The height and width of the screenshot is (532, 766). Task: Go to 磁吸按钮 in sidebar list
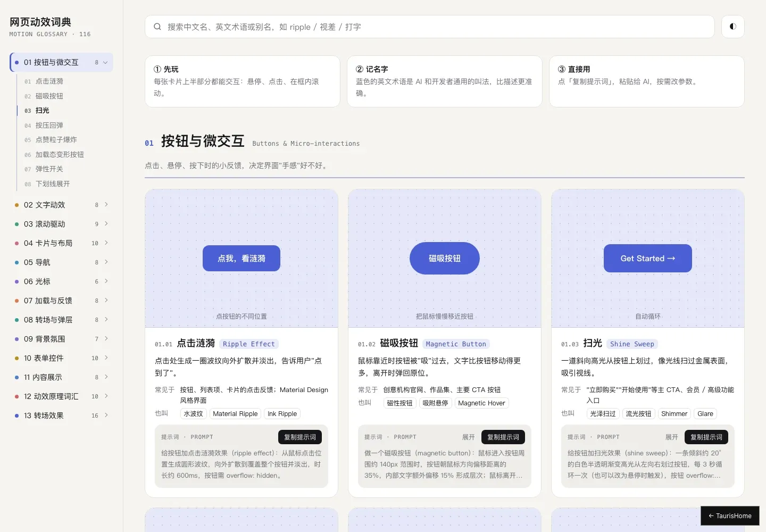65,96
